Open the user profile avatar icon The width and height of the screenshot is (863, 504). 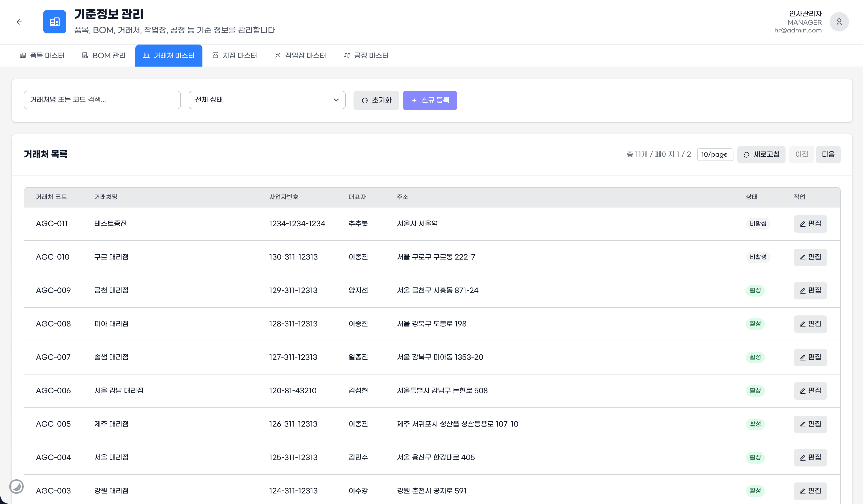point(839,22)
